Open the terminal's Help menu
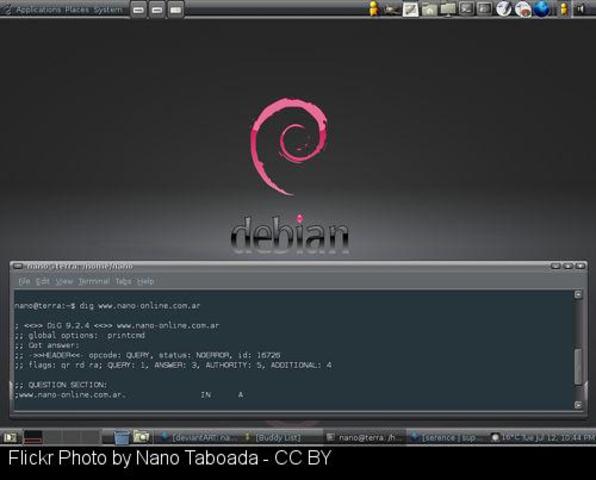 [x=145, y=282]
